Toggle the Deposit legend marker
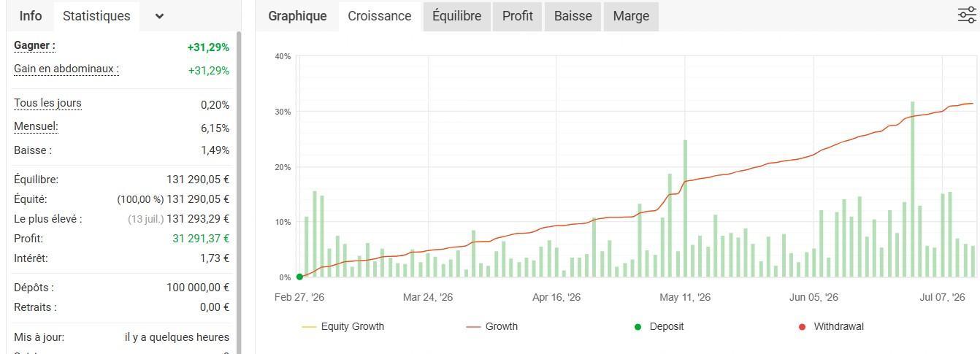Viewport: 980px width, 354px height. 659,326
